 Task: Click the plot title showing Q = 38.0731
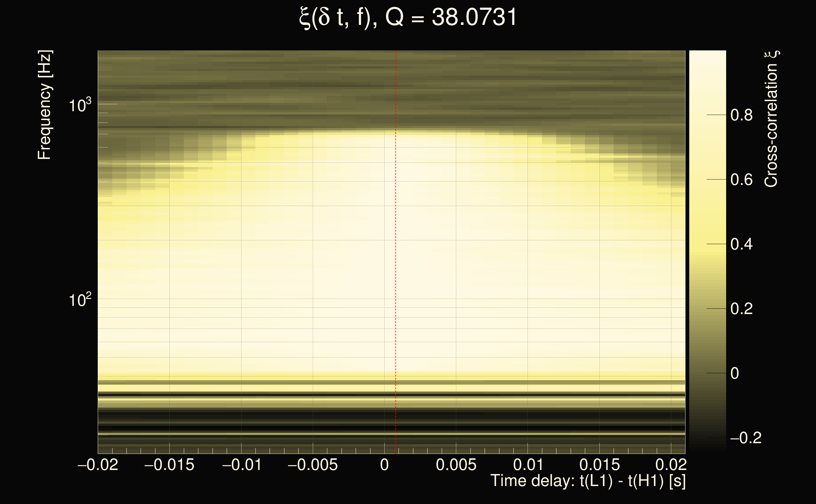[408, 17]
